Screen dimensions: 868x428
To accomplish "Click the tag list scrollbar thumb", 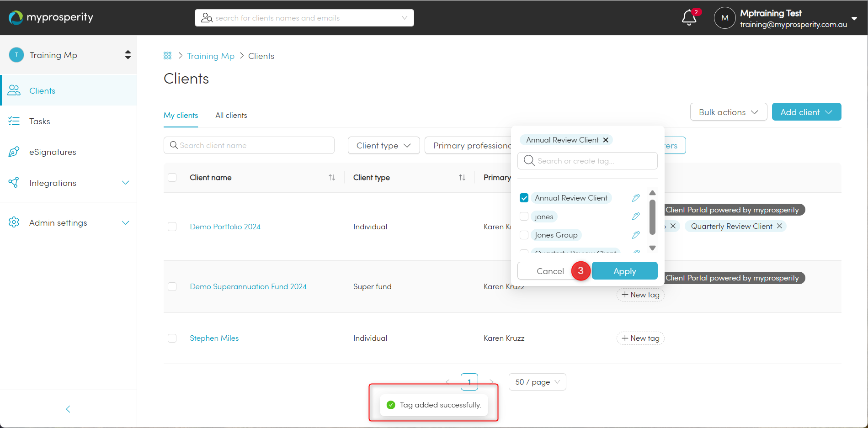I will 652,217.
